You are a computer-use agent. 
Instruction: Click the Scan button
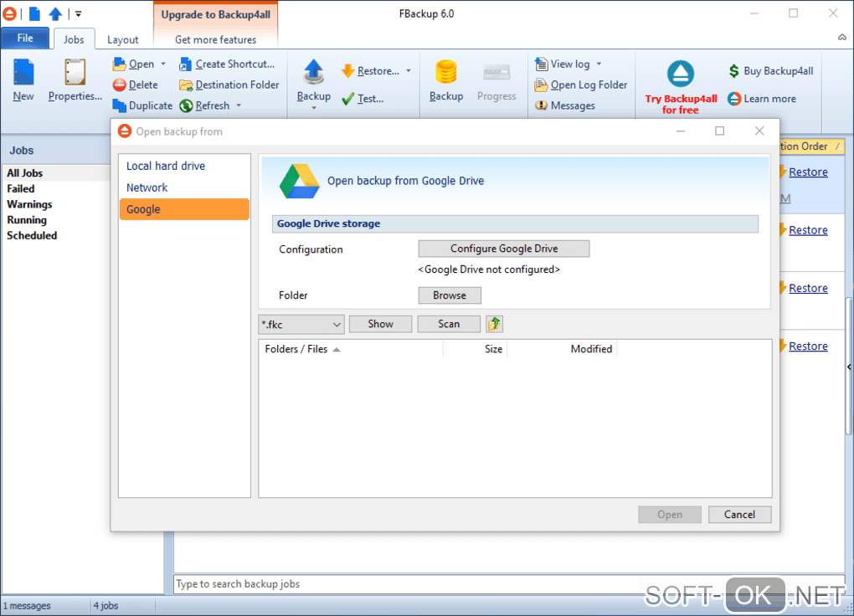[448, 324]
